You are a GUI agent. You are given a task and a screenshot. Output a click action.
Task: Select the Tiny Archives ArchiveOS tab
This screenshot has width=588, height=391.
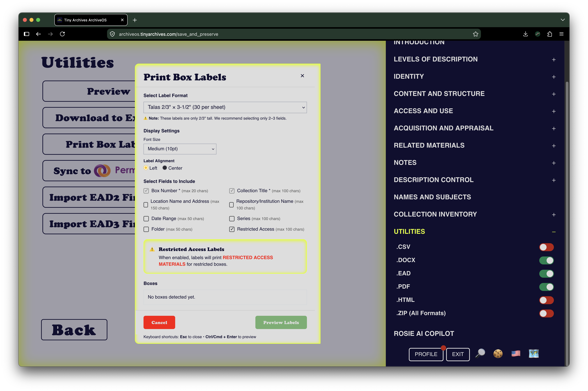(x=91, y=20)
